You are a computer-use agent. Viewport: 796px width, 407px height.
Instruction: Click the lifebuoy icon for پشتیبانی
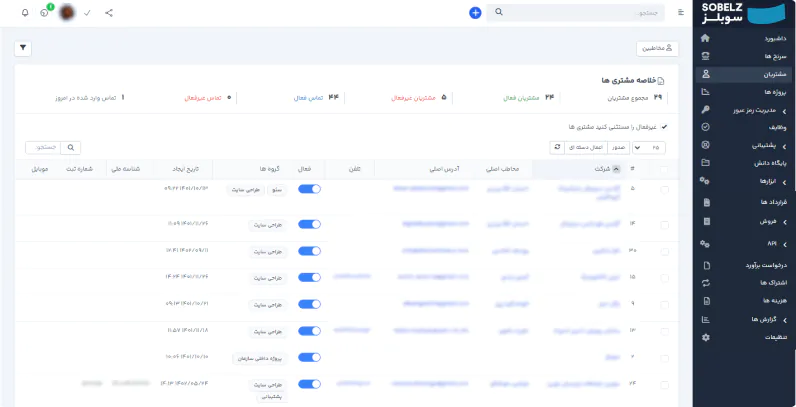[705, 145]
